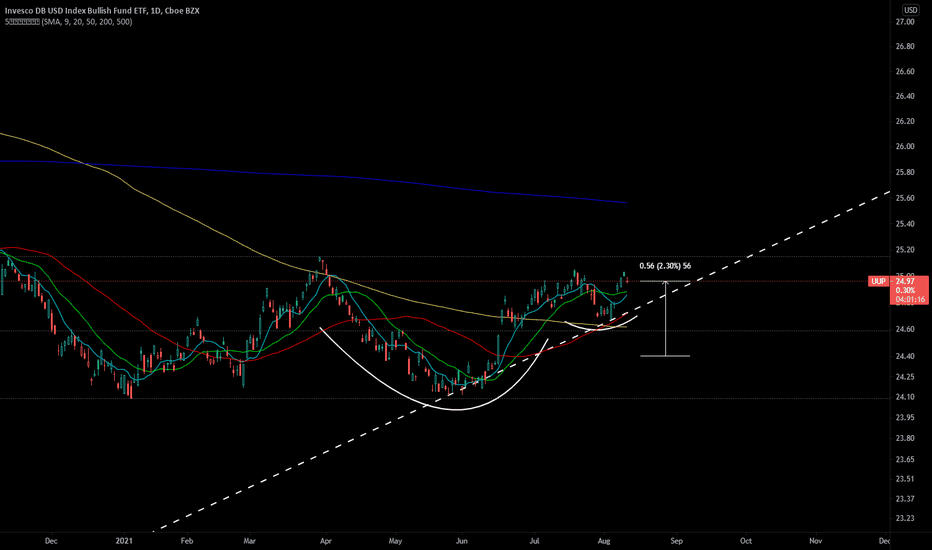932x550 pixels.
Task: Click the 2021 year label on time axis
Action: pyautogui.click(x=124, y=541)
